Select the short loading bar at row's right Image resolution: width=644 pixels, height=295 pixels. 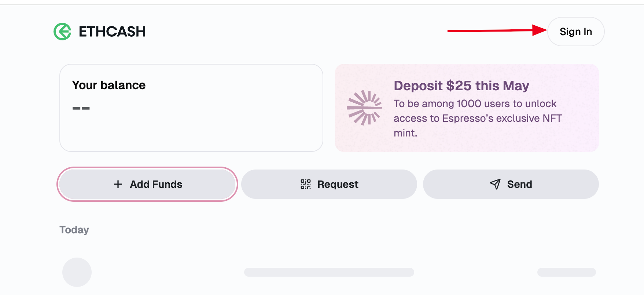(566, 272)
